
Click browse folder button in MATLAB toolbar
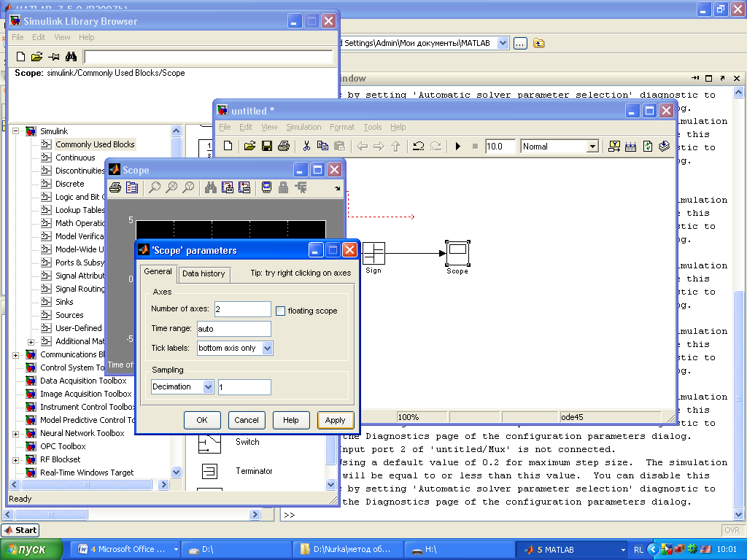tap(520, 43)
